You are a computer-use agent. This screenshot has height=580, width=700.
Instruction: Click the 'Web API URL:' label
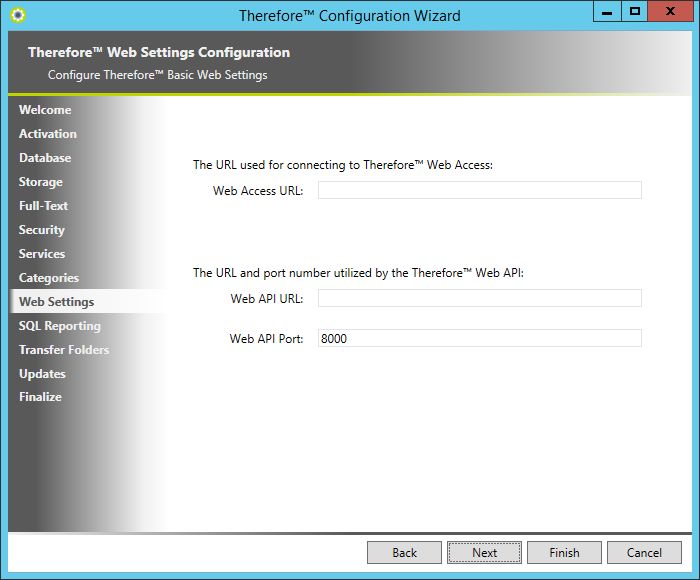[267, 299]
